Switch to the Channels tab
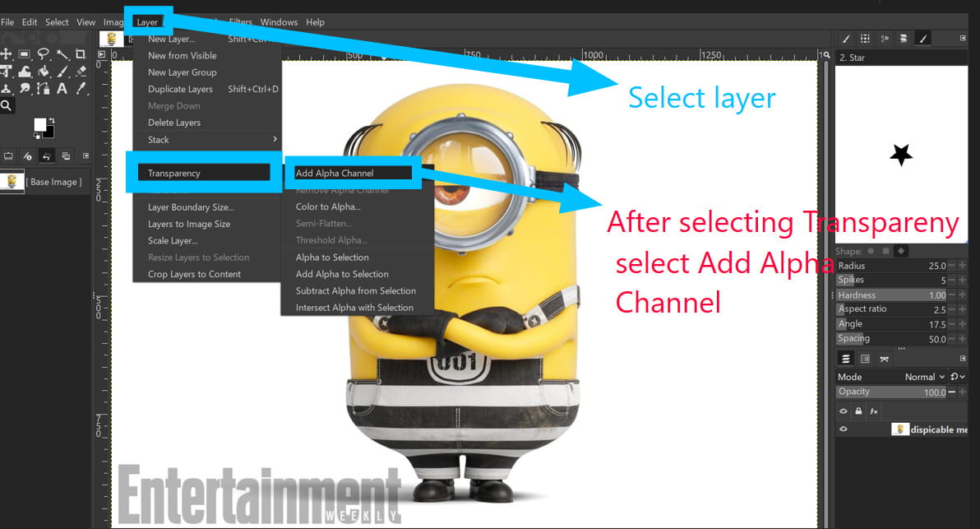980x529 pixels. [865, 359]
